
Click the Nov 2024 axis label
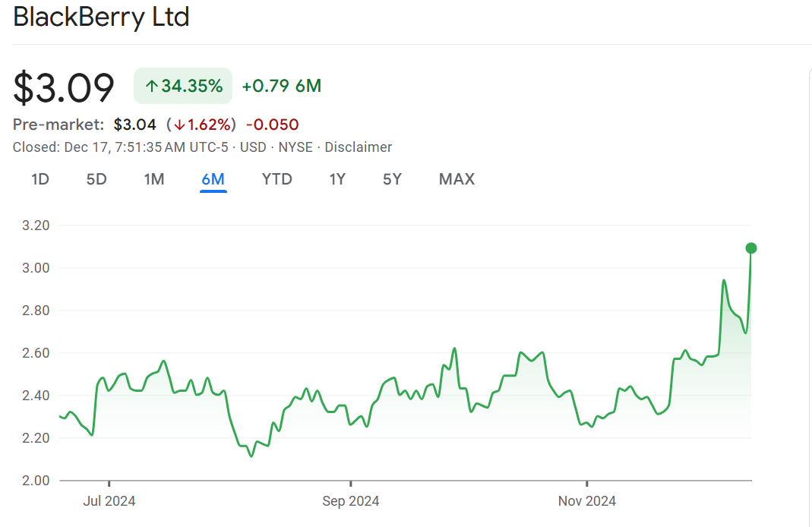point(586,501)
